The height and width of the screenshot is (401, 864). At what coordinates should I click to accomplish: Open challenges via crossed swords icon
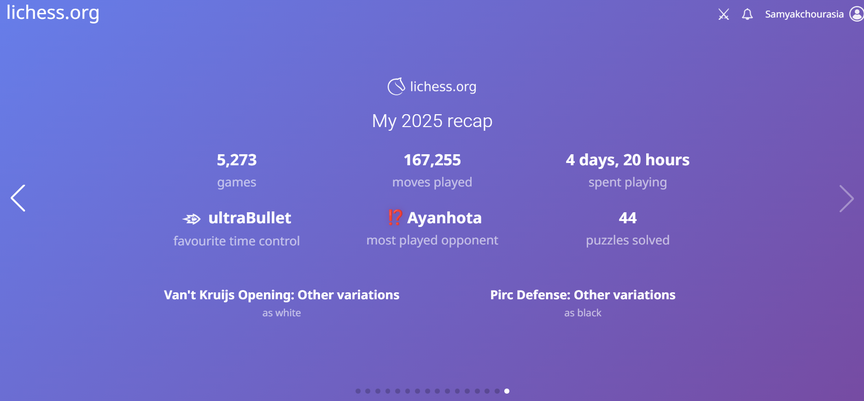tap(724, 15)
